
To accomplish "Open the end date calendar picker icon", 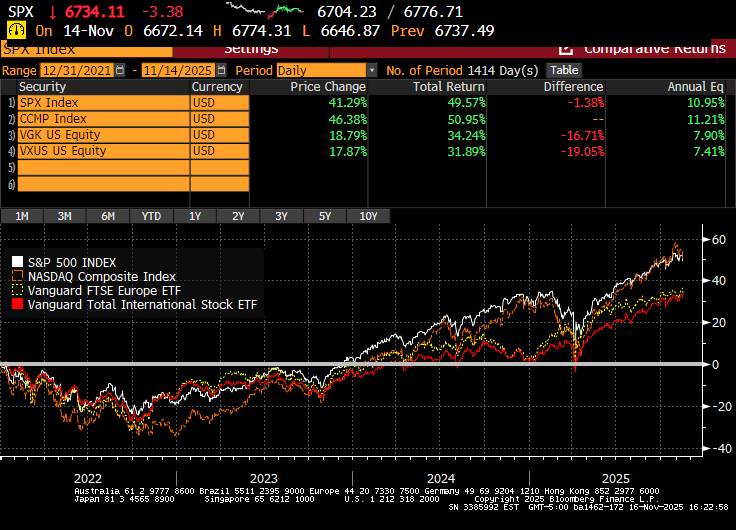I will point(222,70).
